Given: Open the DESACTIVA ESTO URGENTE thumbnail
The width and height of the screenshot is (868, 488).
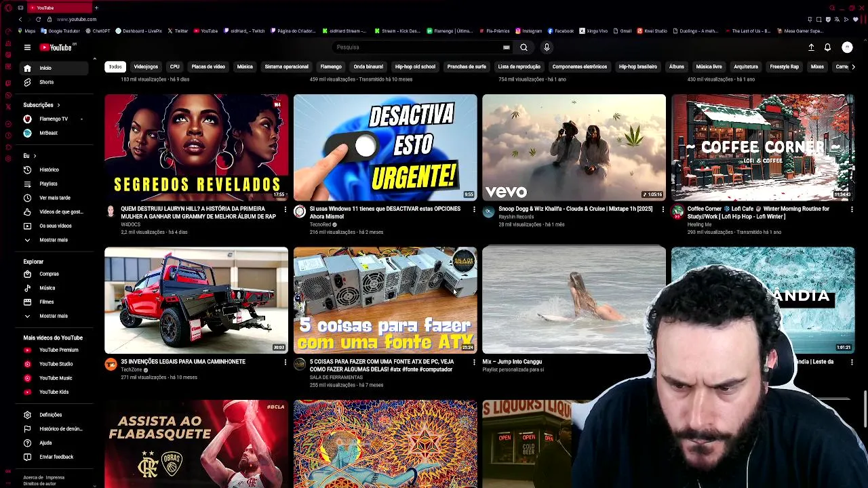Looking at the screenshot, I should click(x=385, y=147).
